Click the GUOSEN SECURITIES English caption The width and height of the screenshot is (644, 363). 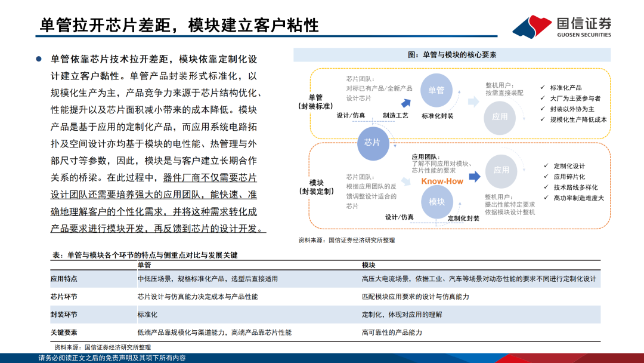point(584,35)
